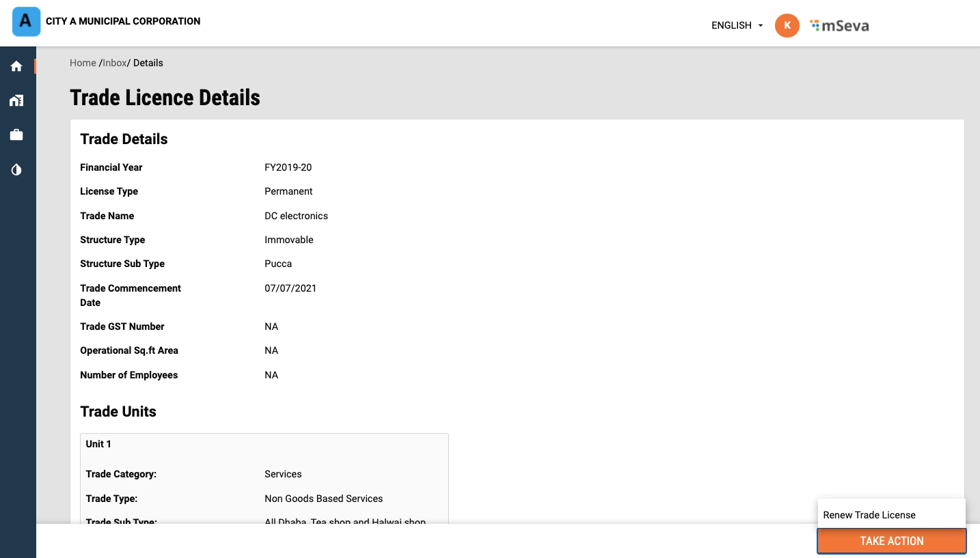
Task: Go to Home via breadcrumb link
Action: coord(83,63)
